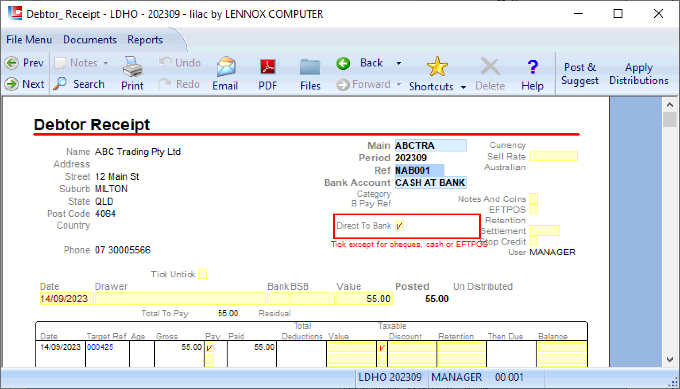Image resolution: width=680 pixels, height=389 pixels.
Task: Click the Retention field in row 000425
Action: click(461, 347)
